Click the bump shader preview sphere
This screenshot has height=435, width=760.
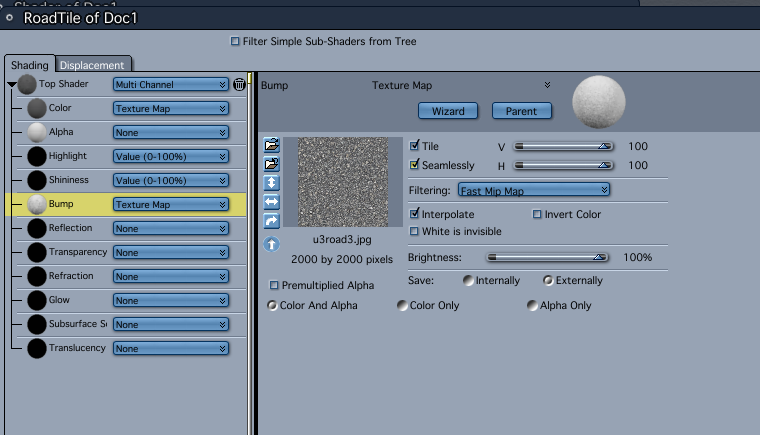(x=599, y=102)
